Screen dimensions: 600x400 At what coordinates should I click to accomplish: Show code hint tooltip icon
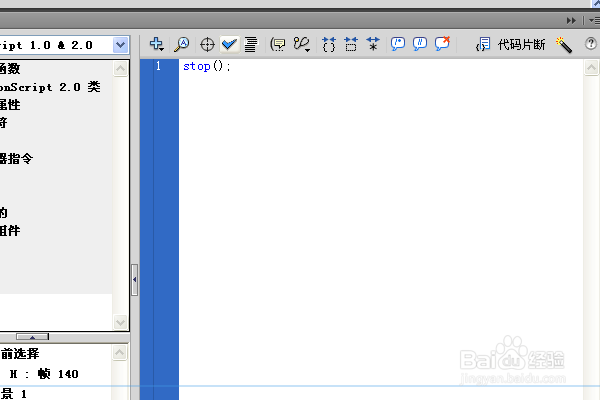277,44
